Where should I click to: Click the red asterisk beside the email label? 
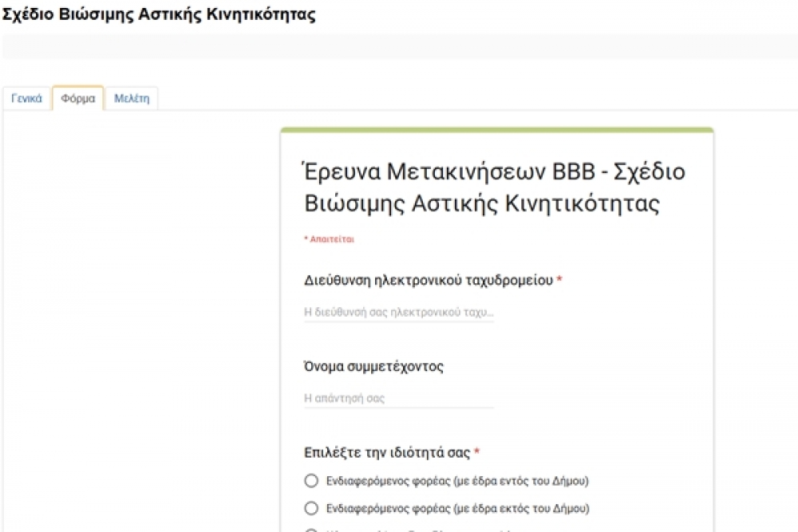559,280
